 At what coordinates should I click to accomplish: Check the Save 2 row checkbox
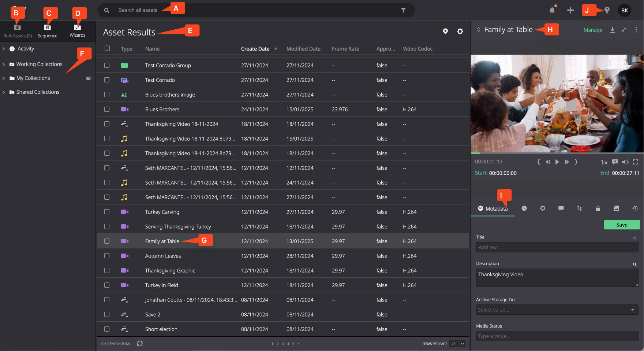click(x=107, y=314)
